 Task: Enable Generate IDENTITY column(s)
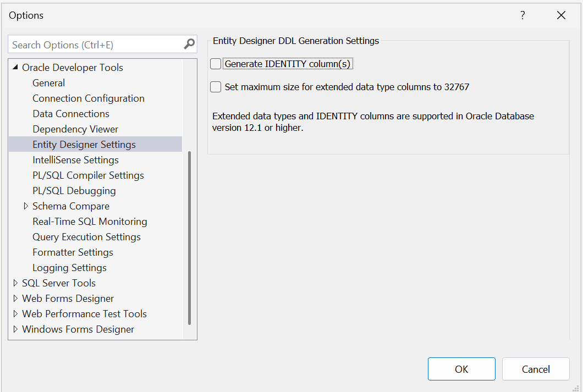(215, 63)
